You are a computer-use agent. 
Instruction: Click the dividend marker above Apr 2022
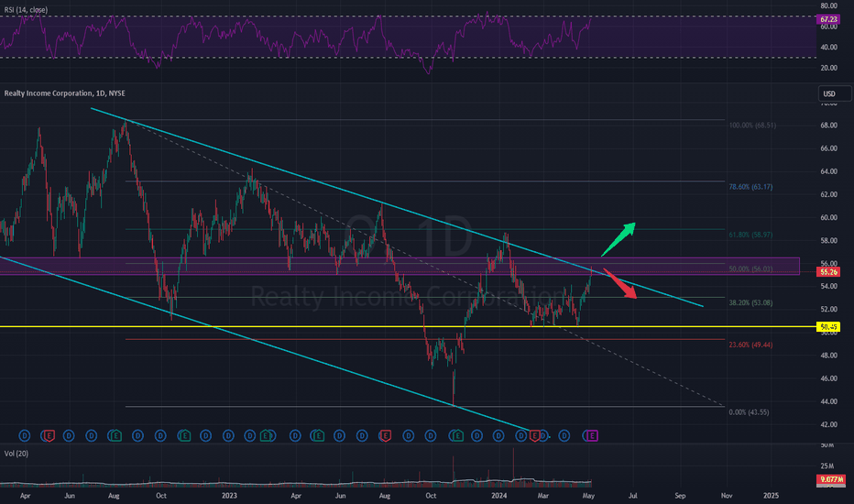pos(25,435)
